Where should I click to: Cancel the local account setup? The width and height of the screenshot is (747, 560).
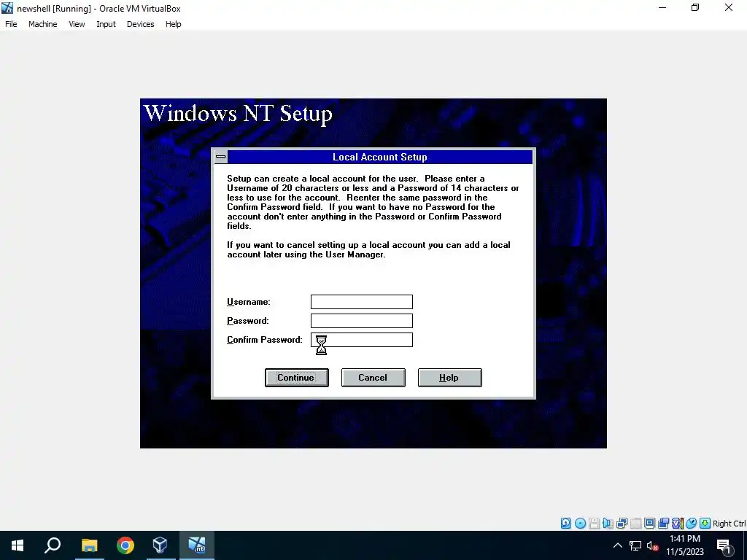click(373, 378)
